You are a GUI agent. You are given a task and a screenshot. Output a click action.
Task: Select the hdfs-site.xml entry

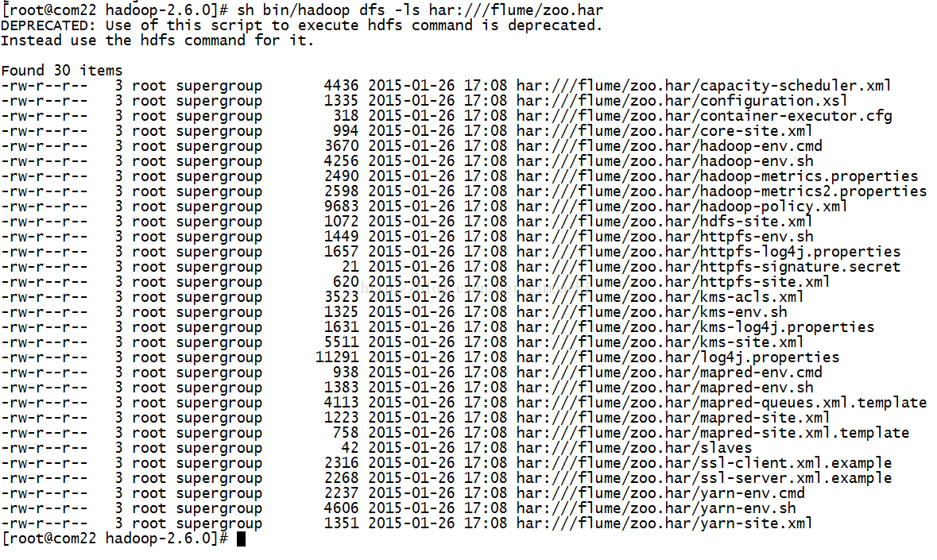pos(664,222)
